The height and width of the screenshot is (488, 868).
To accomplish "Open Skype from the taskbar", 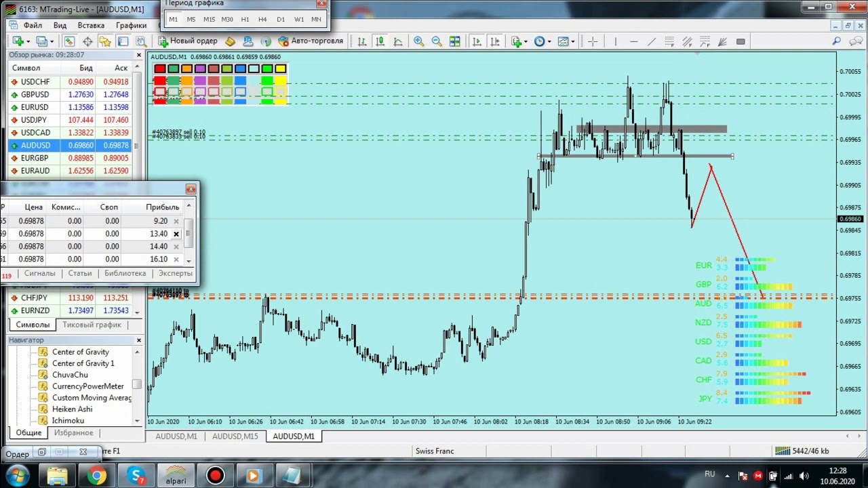I will coord(136,476).
